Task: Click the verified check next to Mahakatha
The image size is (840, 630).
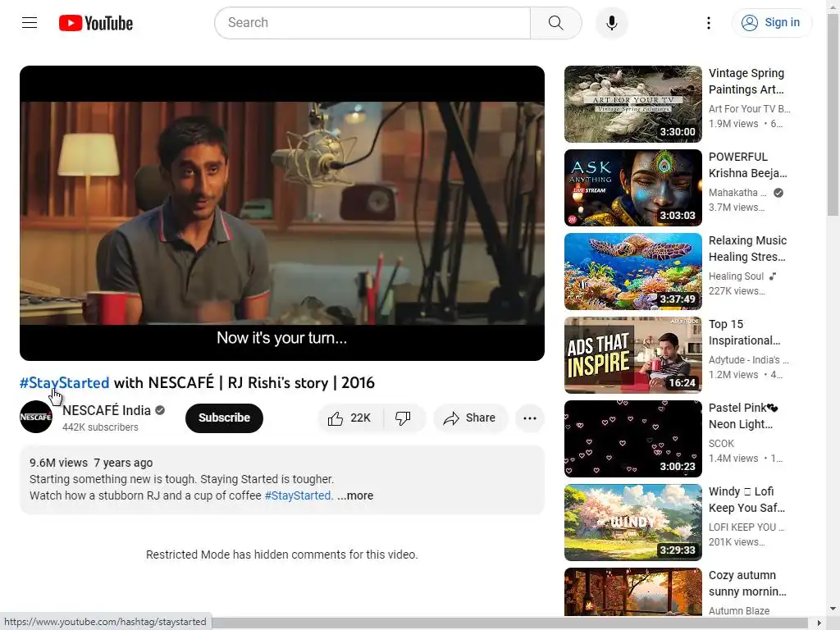Action: [x=778, y=193]
